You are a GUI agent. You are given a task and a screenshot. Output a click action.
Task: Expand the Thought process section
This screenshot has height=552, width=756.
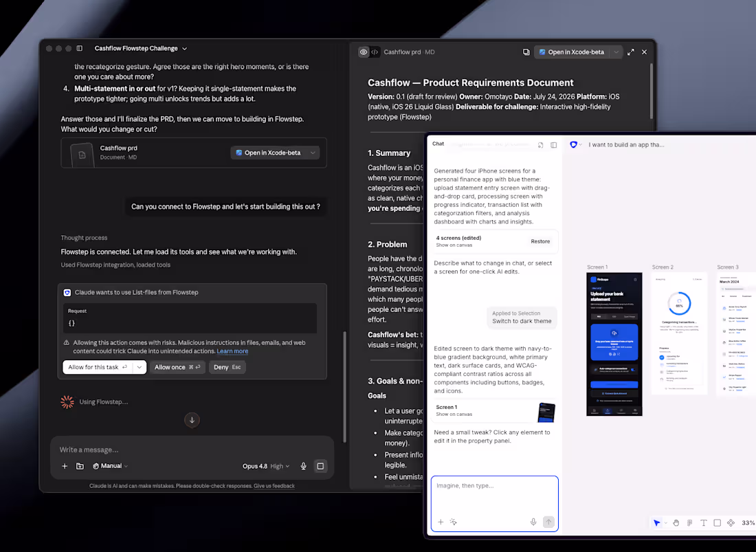pos(84,238)
